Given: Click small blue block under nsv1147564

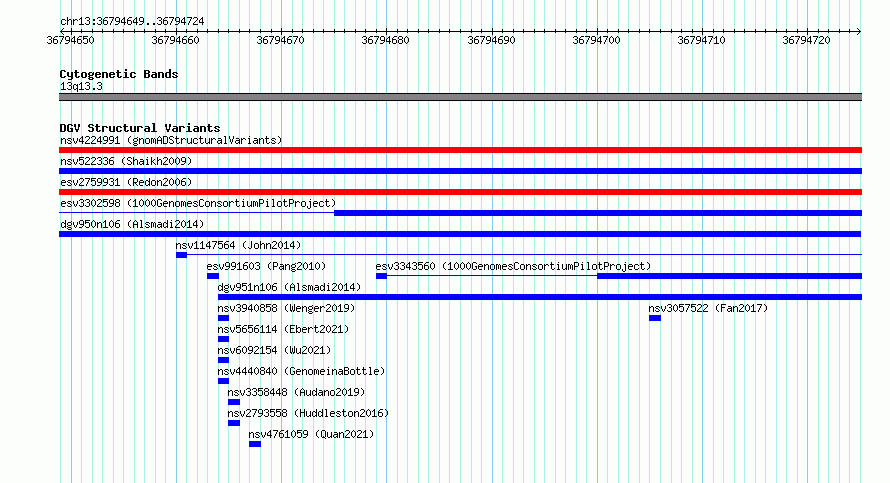Looking at the screenshot, I should pyautogui.click(x=182, y=255).
